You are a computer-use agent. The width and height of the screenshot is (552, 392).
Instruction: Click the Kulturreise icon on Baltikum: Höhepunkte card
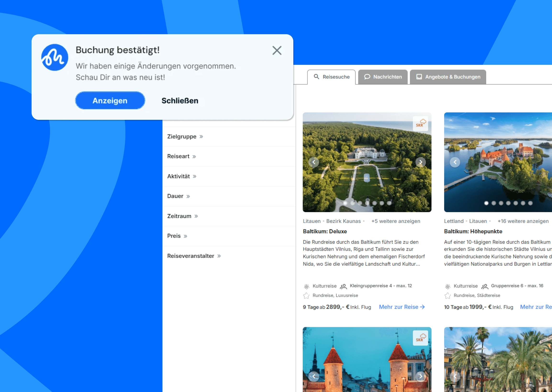click(x=448, y=287)
